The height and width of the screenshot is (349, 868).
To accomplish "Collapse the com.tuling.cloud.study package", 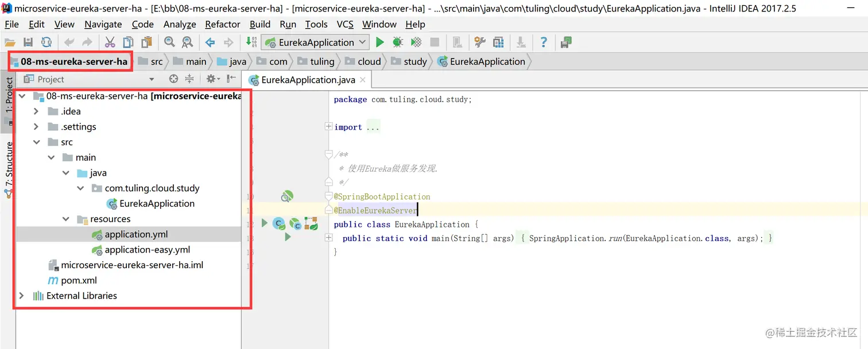I will (x=80, y=188).
